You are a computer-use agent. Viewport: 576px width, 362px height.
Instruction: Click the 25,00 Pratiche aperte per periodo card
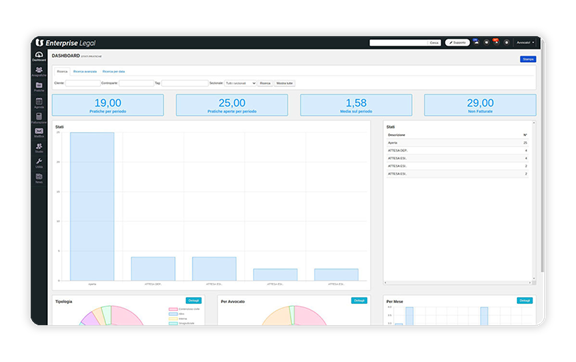coord(232,105)
